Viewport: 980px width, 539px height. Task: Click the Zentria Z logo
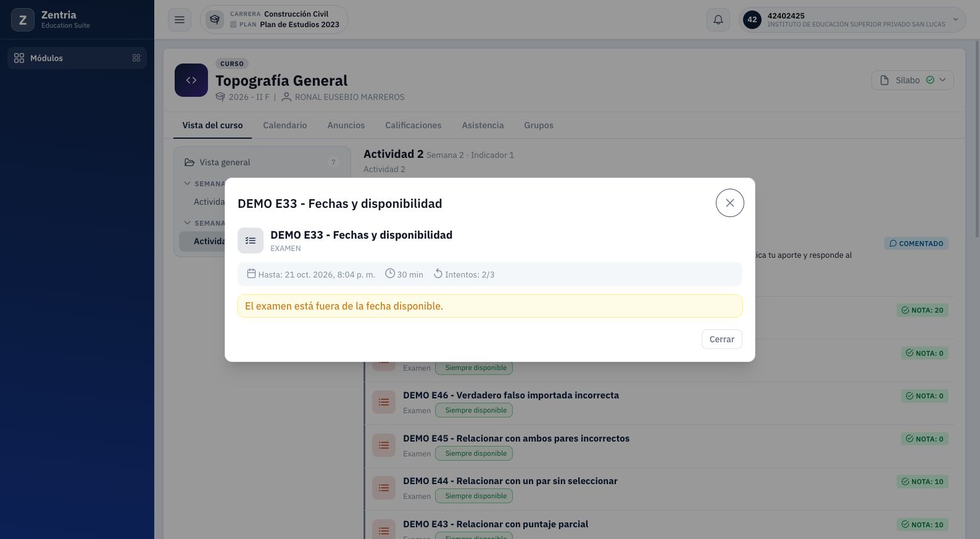pyautogui.click(x=23, y=20)
